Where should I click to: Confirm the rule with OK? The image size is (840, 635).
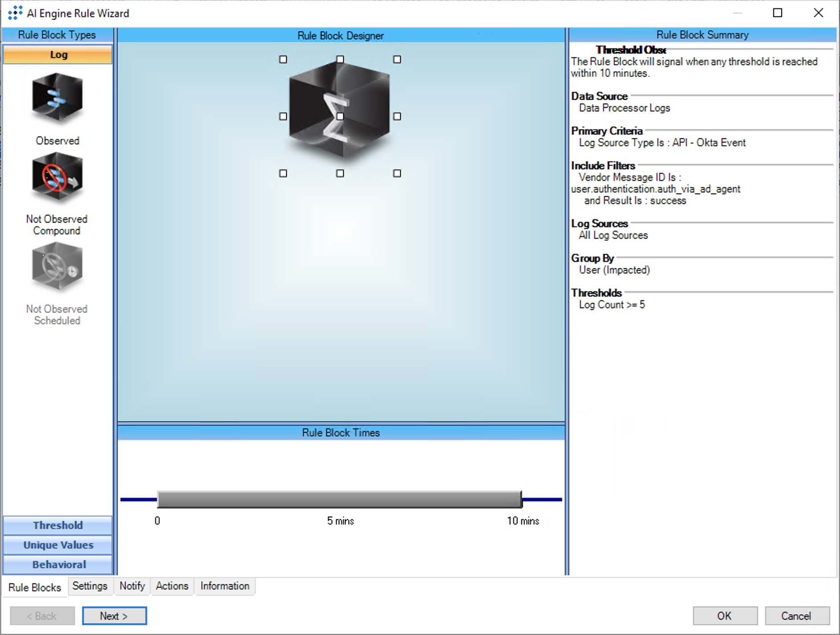pos(725,616)
